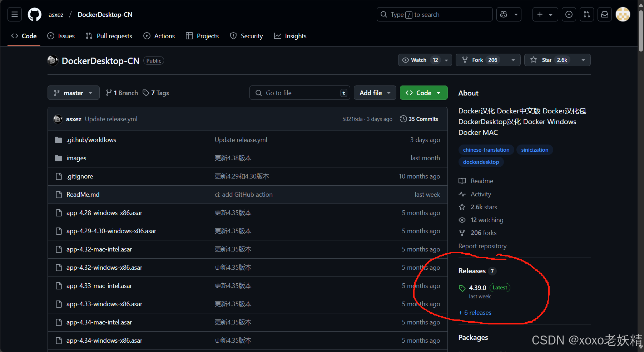The height and width of the screenshot is (352, 644).
Task: Open the Activity link in About
Action: pos(475,194)
